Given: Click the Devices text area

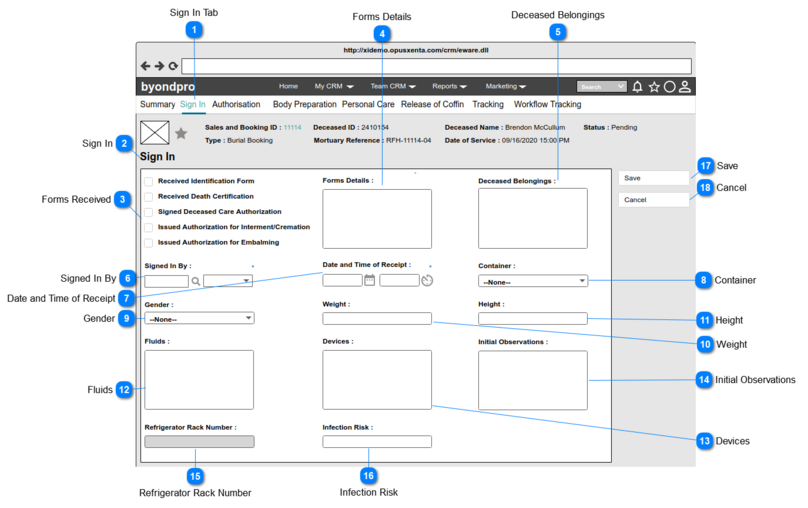Looking at the screenshot, I should (x=377, y=380).
